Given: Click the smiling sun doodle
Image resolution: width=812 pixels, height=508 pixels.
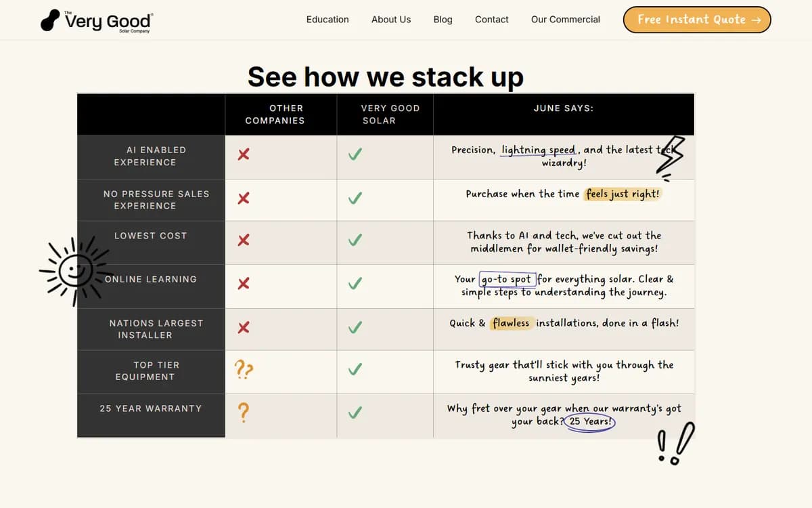Looking at the screenshot, I should [x=75, y=271].
